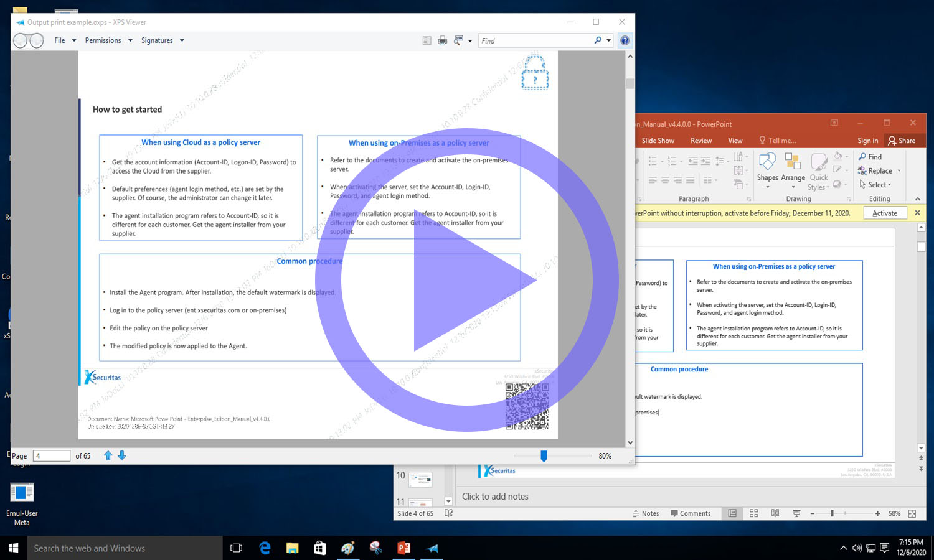Start Slide Show from status bar
934x560 pixels.
click(x=796, y=513)
